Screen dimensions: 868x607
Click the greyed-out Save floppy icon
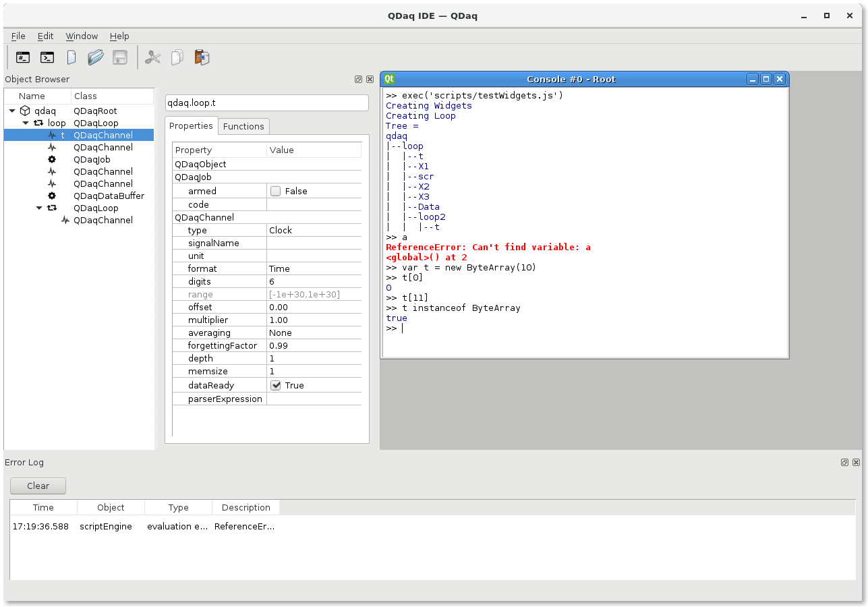(120, 57)
